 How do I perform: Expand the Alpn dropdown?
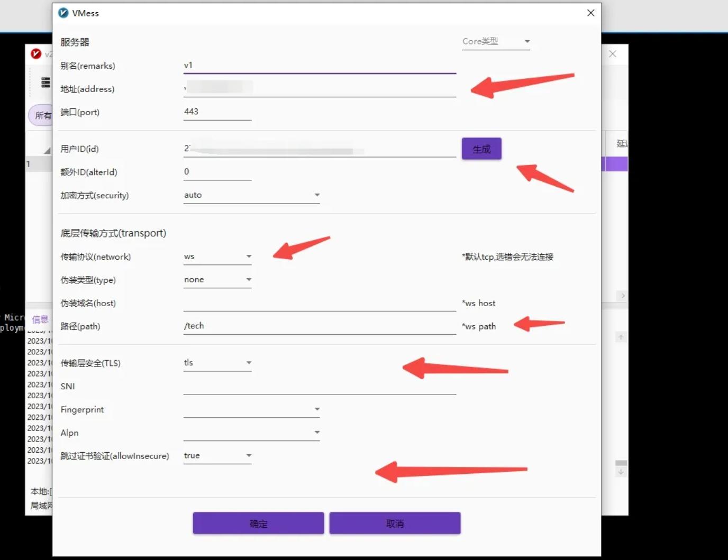pos(252,433)
